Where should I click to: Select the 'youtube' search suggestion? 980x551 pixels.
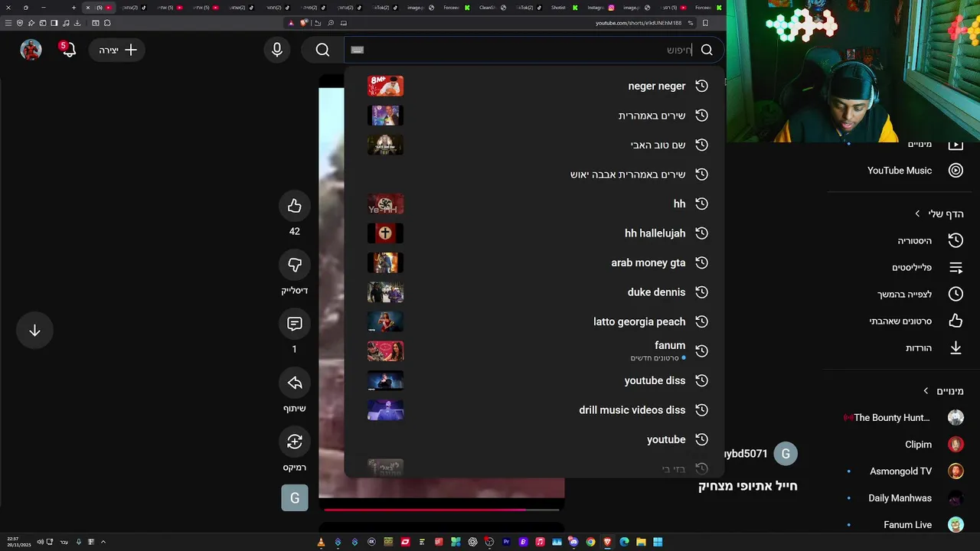(x=534, y=439)
